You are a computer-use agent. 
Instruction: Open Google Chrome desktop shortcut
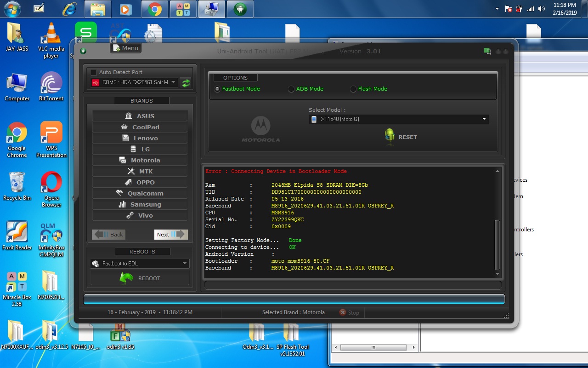tap(17, 140)
